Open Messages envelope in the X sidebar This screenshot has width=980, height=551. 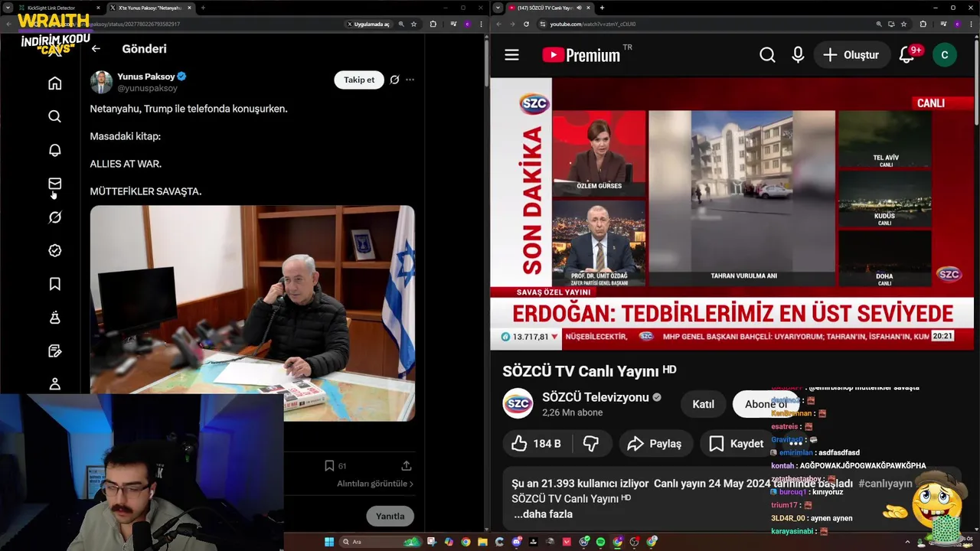click(54, 184)
